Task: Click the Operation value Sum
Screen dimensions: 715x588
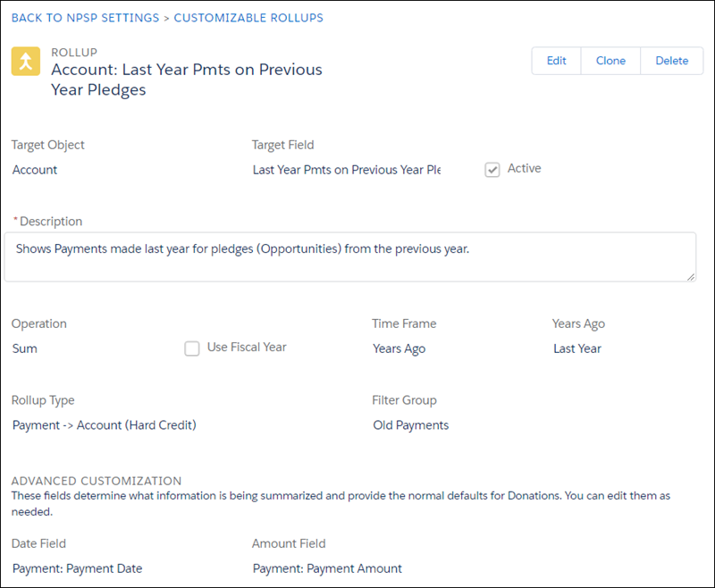Action: [x=25, y=349]
